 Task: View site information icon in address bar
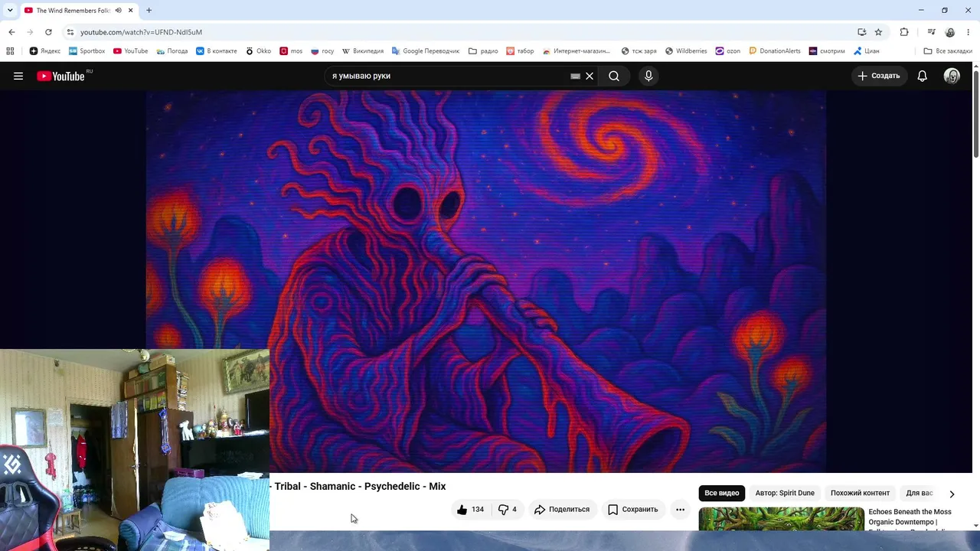[x=70, y=32]
